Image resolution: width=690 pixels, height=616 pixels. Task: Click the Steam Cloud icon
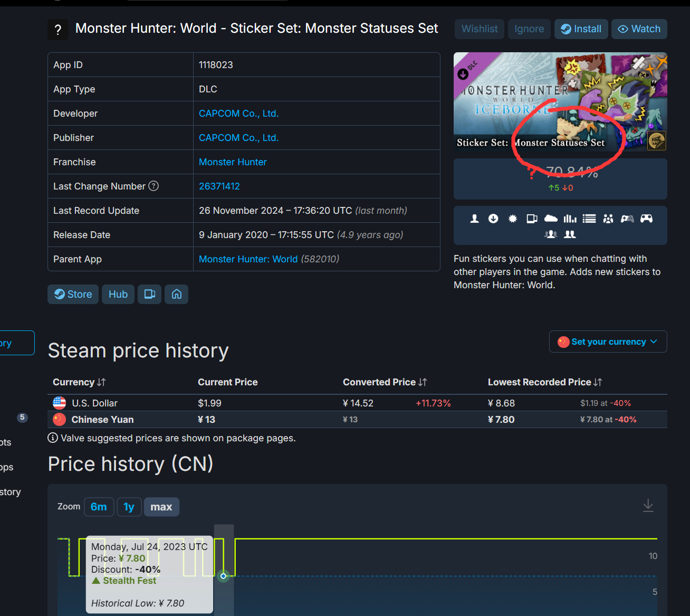tap(551, 219)
